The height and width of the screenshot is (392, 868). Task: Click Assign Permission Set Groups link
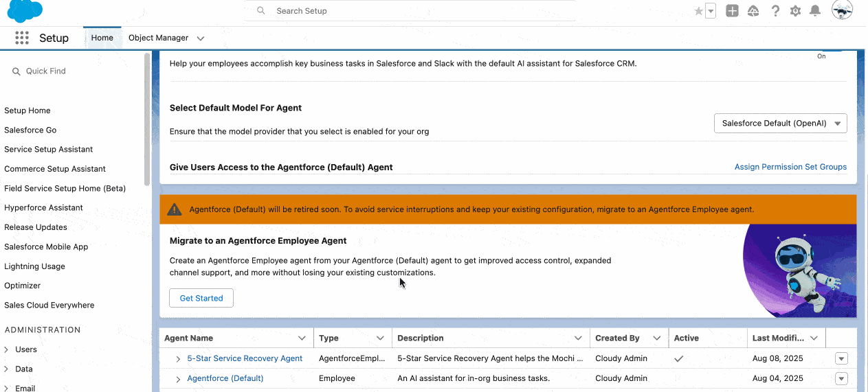tap(790, 167)
